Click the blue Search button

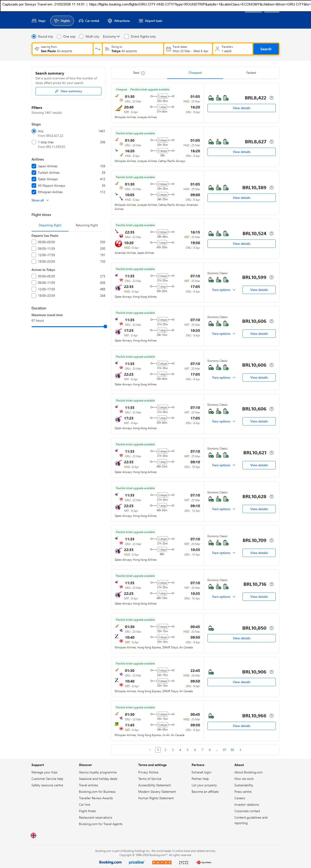click(x=266, y=49)
